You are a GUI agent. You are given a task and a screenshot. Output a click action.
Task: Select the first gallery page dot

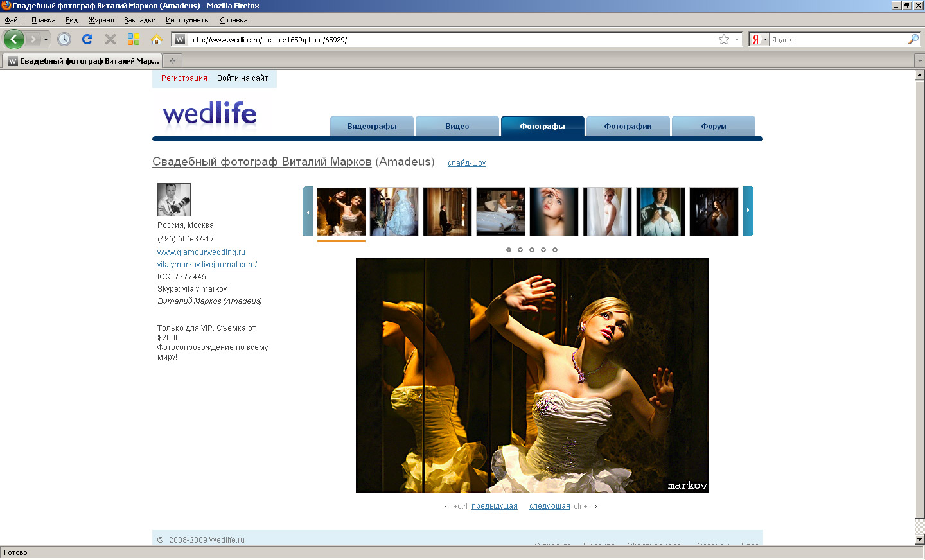coord(509,250)
